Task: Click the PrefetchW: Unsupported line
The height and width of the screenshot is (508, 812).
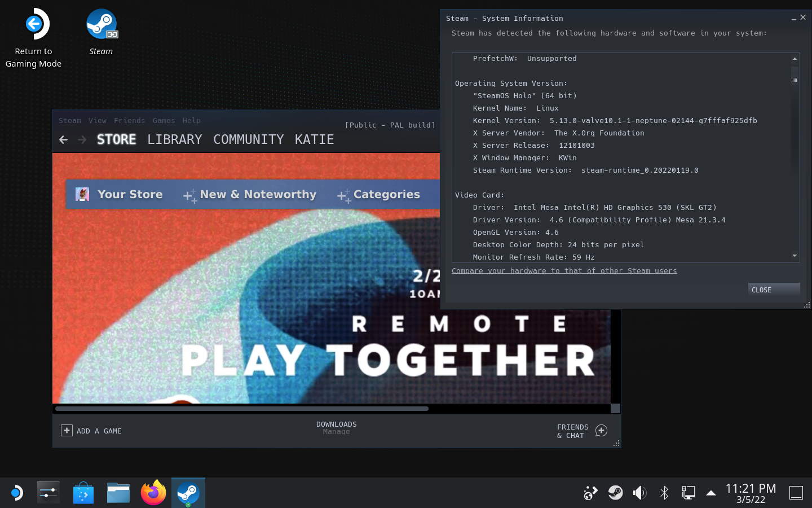Action: (x=524, y=59)
